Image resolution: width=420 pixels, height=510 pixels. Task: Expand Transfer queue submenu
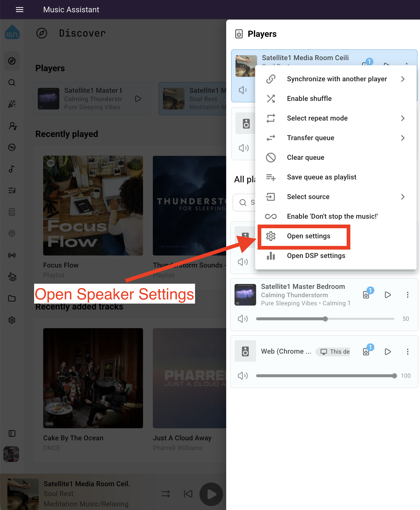tap(336, 138)
